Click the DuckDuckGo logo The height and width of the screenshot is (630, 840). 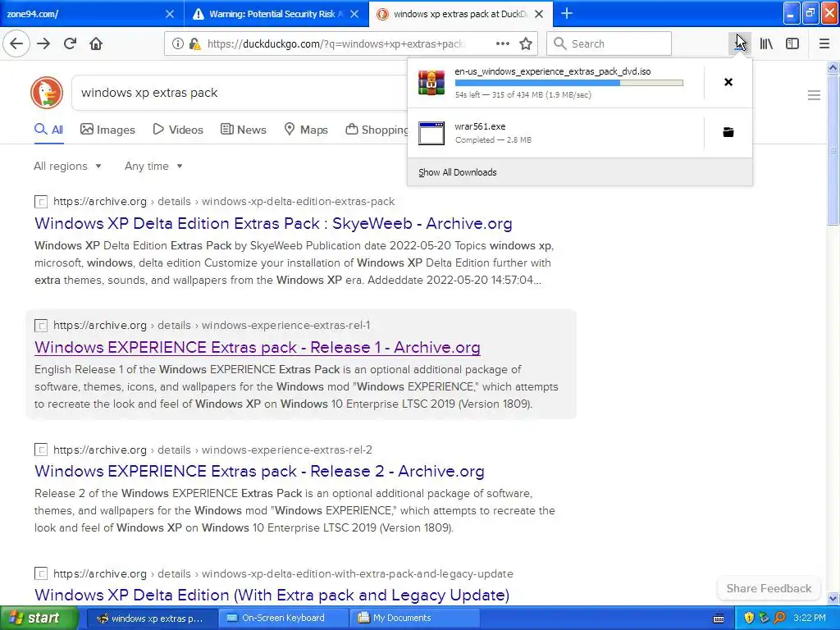pyautogui.click(x=47, y=93)
